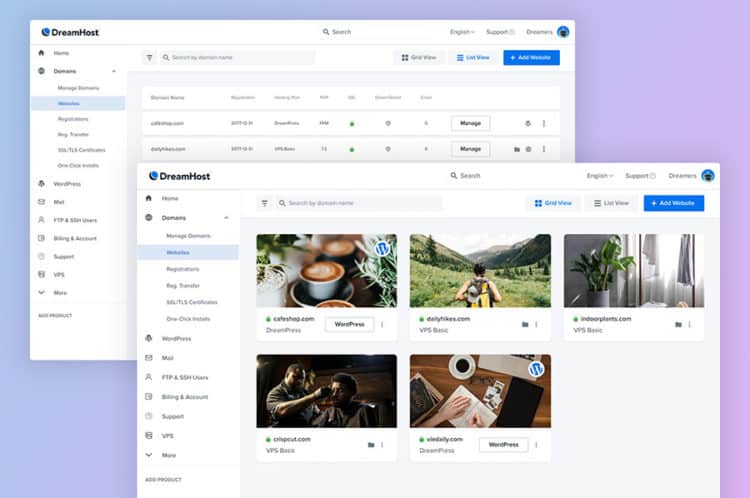Click the folder icon on dailyhikes.com card
Viewport: 750px width, 498px height.
(525, 324)
